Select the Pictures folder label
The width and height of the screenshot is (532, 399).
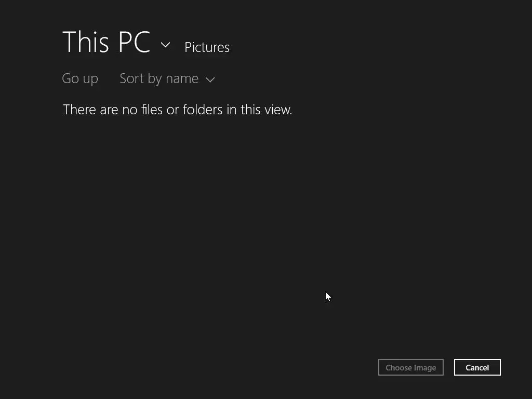click(x=207, y=47)
